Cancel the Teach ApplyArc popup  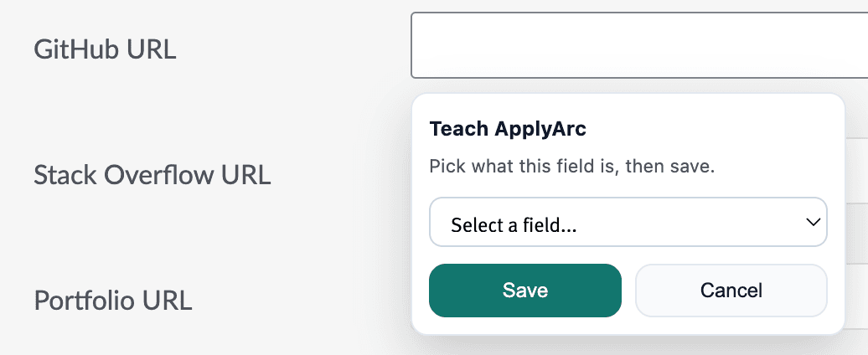point(731,291)
